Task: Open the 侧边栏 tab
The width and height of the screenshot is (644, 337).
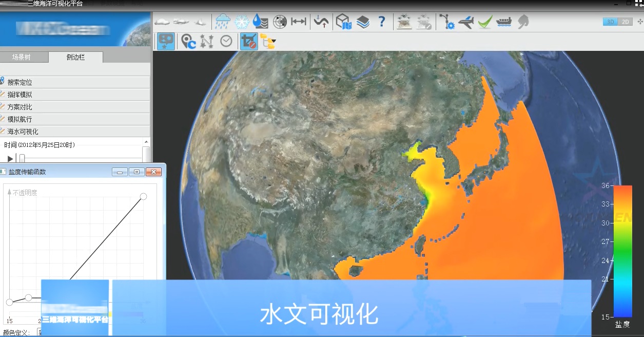Action: click(x=76, y=57)
